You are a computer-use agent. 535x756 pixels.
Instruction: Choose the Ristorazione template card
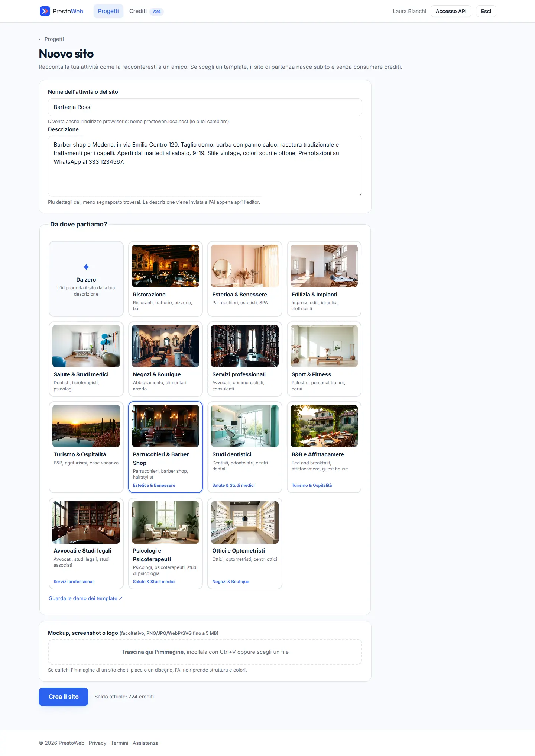pyautogui.click(x=165, y=279)
